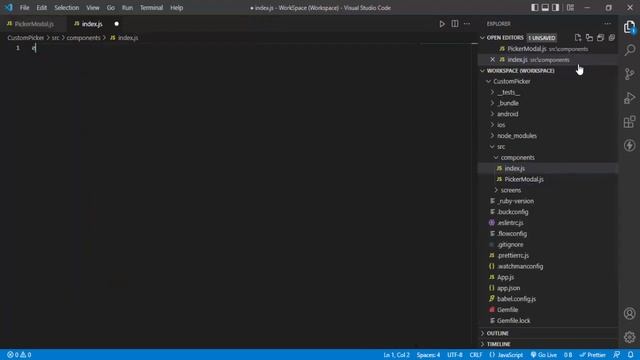Open the Search view in activity bar
The height and width of the screenshot is (360, 640).
click(629, 50)
